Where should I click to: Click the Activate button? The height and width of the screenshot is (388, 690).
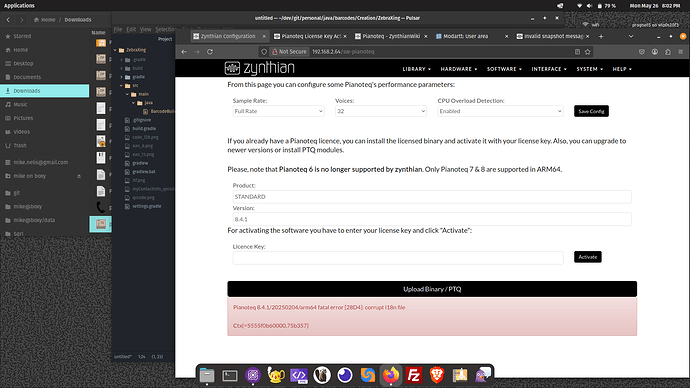(587, 257)
